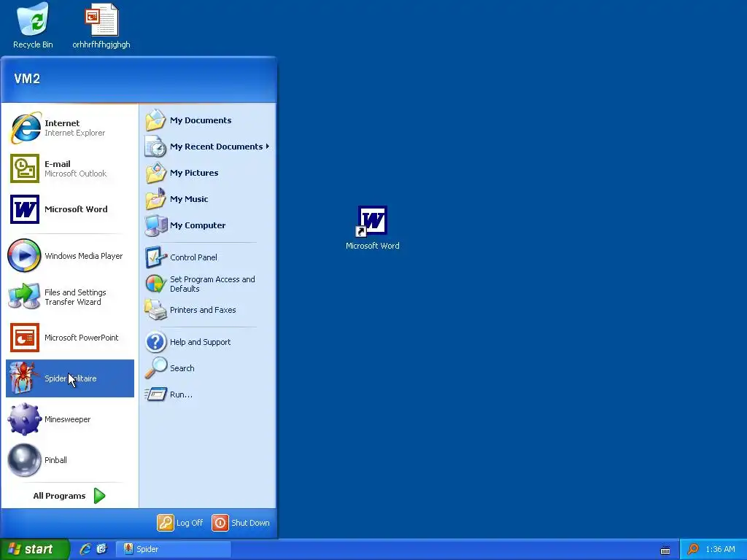Click the magnifier icon in the system tray
The width and height of the screenshot is (747, 560).
coord(693,549)
